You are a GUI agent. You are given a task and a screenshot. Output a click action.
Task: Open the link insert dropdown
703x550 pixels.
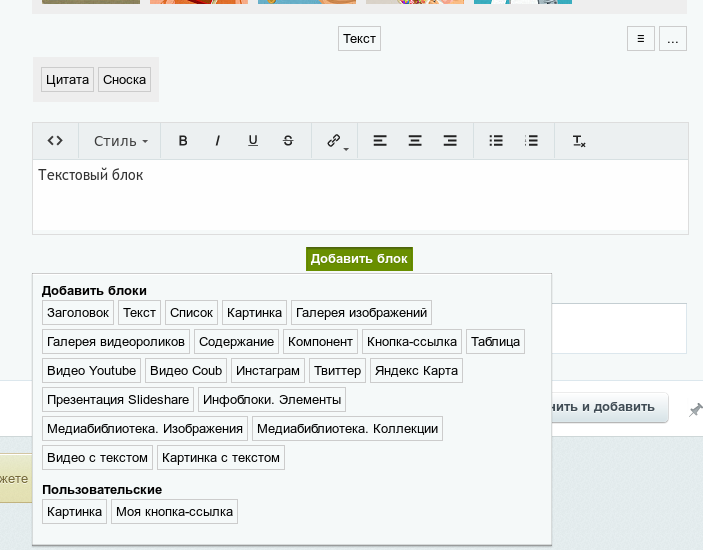click(336, 141)
